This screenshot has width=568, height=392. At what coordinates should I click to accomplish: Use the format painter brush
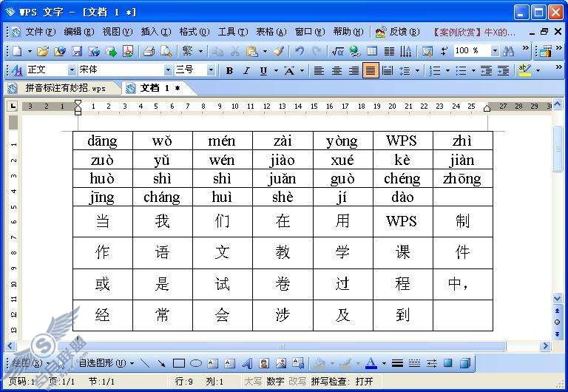[279, 52]
